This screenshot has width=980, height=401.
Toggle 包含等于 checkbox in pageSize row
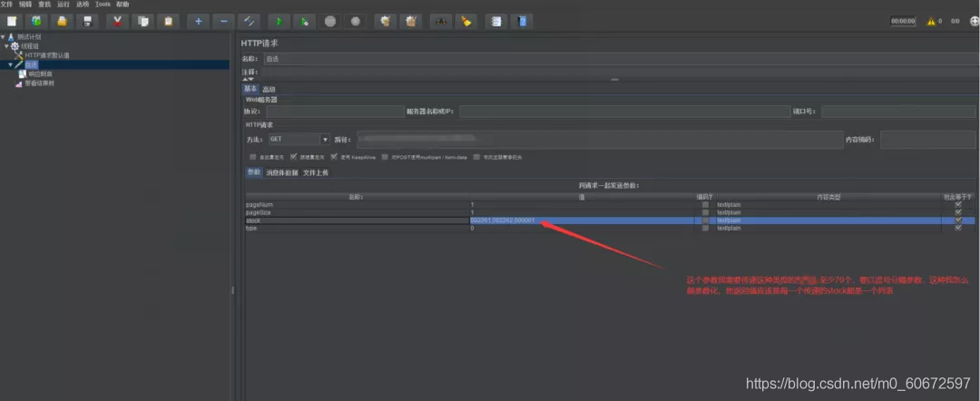point(958,212)
